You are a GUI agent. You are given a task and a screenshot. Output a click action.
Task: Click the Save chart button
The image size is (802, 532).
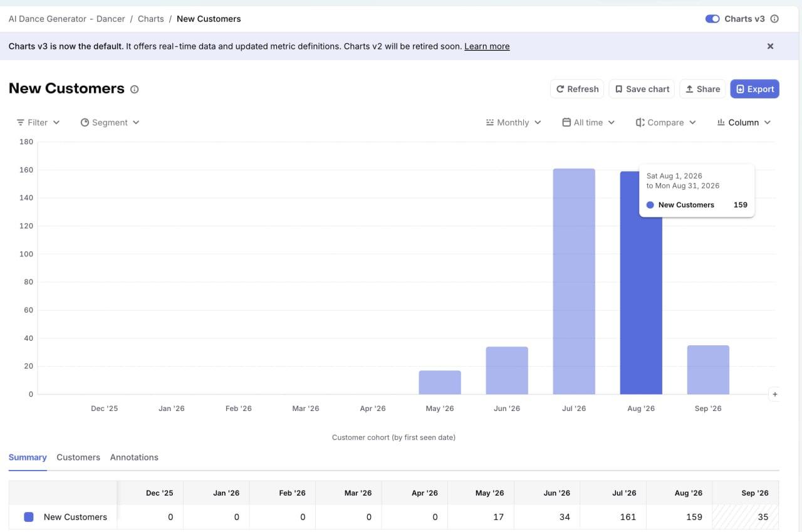click(x=642, y=89)
